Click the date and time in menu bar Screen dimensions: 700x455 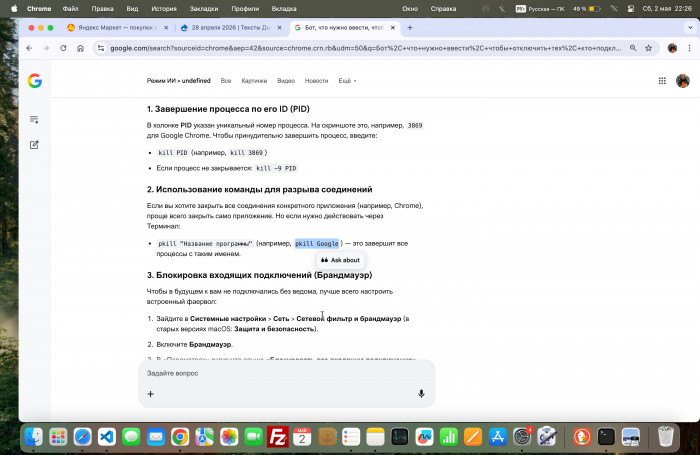667,8
